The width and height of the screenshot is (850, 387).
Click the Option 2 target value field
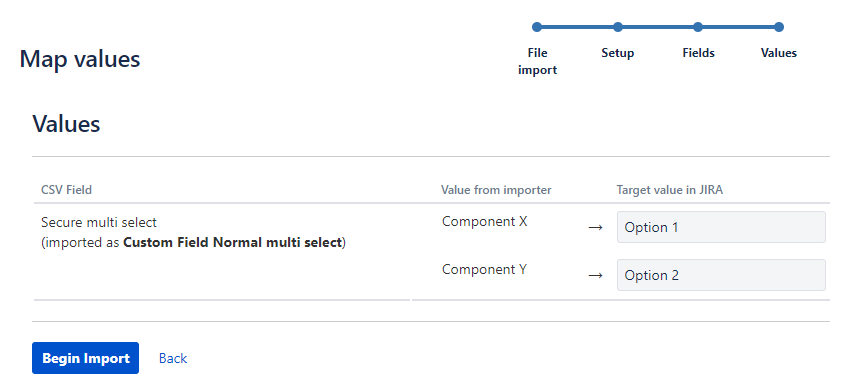click(x=721, y=275)
